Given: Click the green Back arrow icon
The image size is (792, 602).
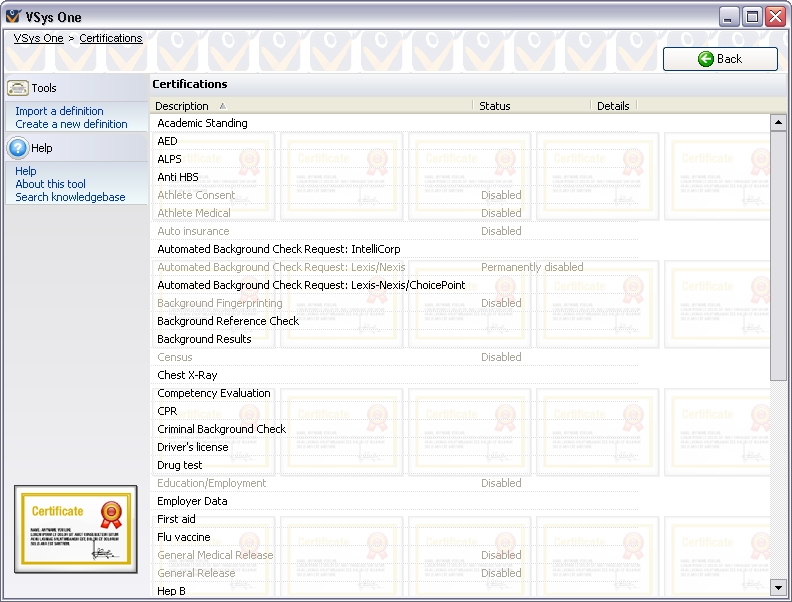Looking at the screenshot, I should [x=706, y=59].
